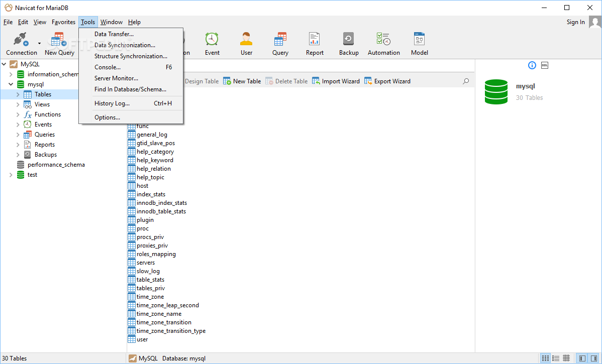The height and width of the screenshot is (364, 602).
Task: Select Find In Database/Schema entry
Action: click(131, 89)
